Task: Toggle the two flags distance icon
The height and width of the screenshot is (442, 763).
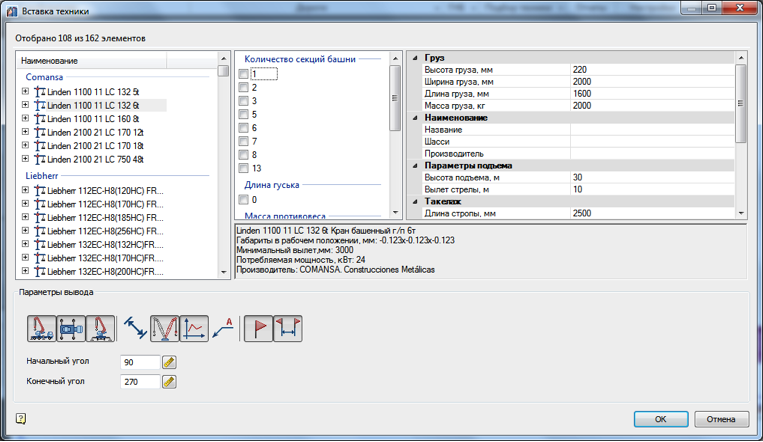Action: pyautogui.click(x=288, y=328)
